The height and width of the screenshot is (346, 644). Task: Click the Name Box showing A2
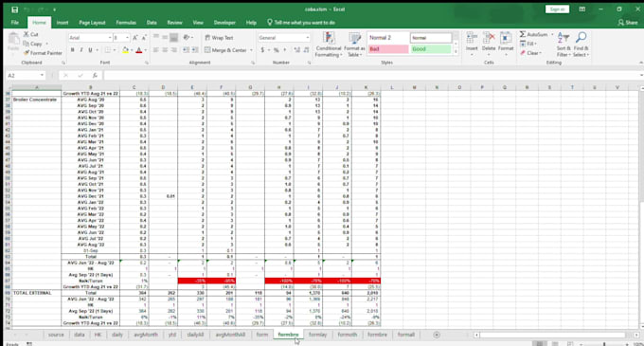tap(26, 76)
